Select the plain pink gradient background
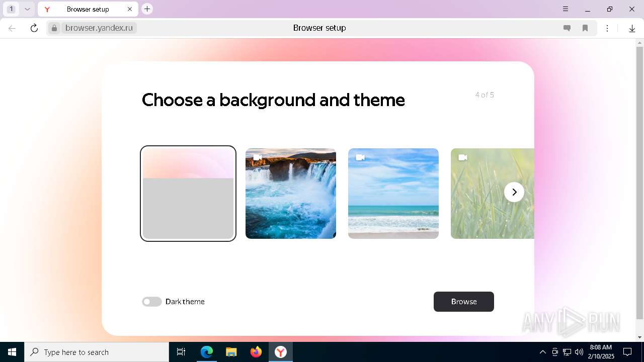Screen dimensions: 644x362 (188, 194)
